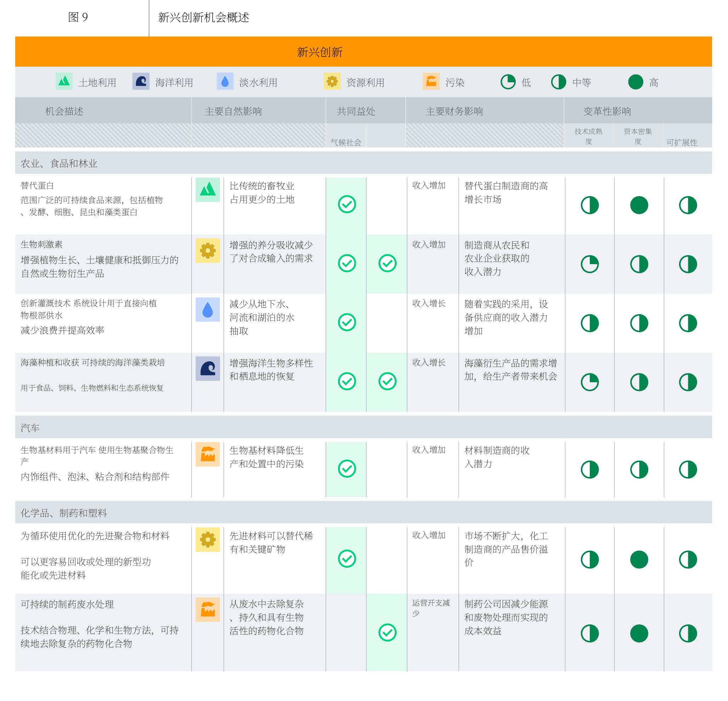Click the ocean use legend icon
The image size is (728, 701).
coord(141,81)
